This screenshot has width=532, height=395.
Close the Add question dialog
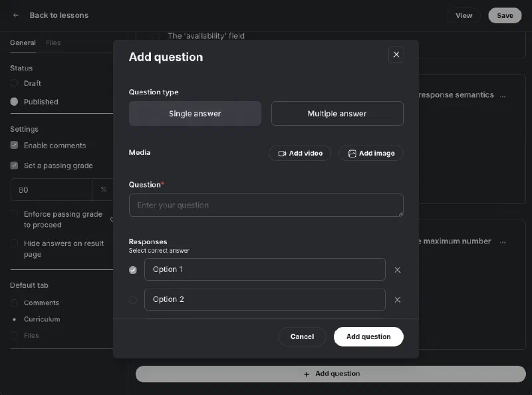tap(396, 55)
